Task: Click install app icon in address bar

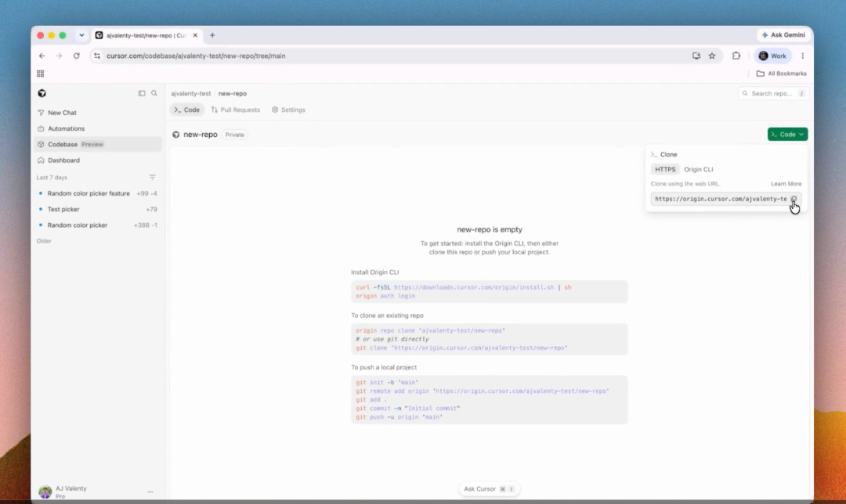Action: pos(696,56)
